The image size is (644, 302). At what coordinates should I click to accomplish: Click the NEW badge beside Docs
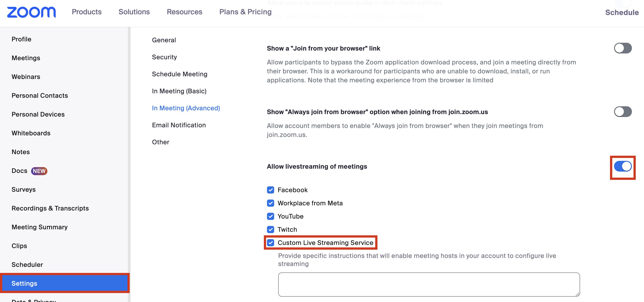tap(39, 171)
